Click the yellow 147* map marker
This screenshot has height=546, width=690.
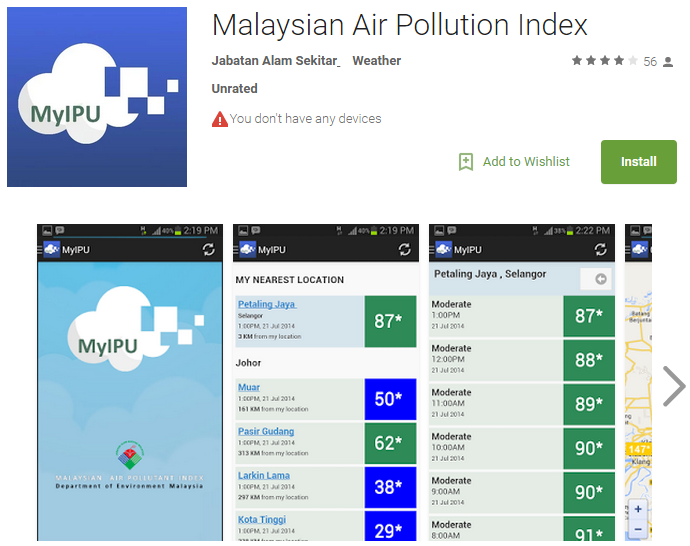(x=638, y=449)
